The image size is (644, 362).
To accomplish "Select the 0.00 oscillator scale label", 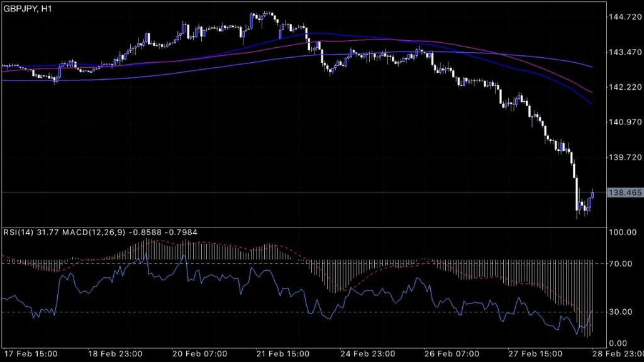I will (x=623, y=343).
